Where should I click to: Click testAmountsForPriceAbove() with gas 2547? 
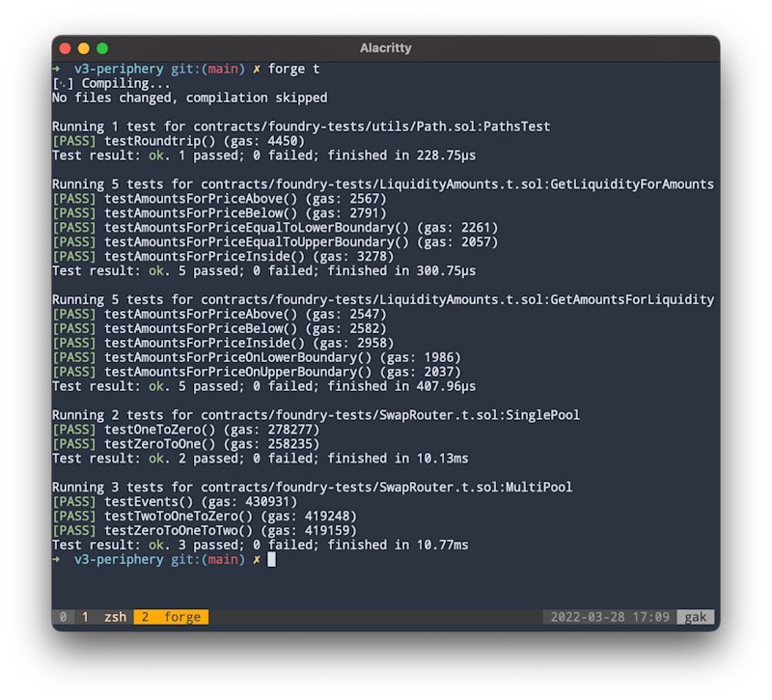(219, 315)
